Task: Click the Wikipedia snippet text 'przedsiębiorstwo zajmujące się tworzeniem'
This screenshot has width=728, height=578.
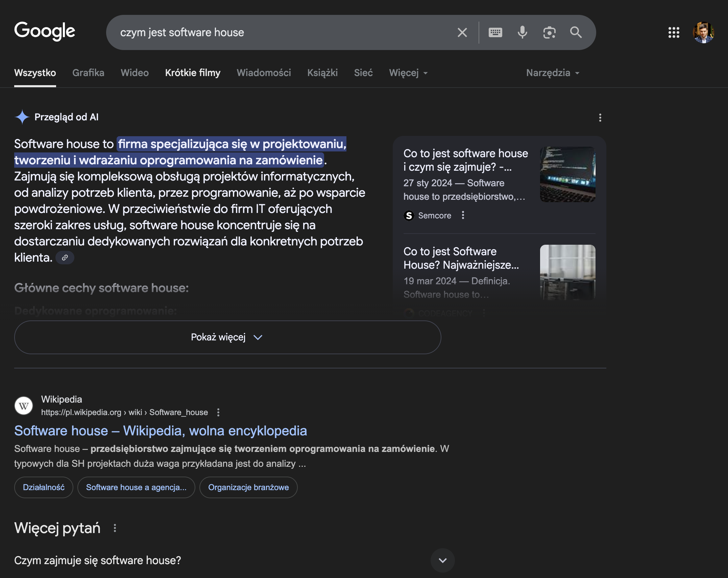Action: click(x=188, y=449)
